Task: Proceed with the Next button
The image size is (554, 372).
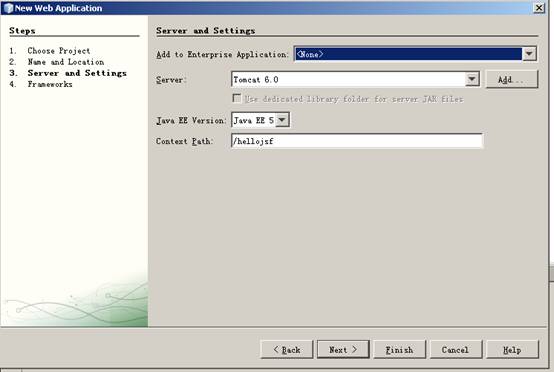Action: (x=343, y=350)
